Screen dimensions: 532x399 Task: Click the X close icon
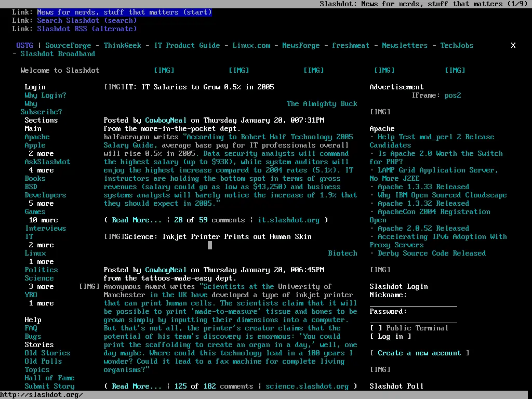coord(513,45)
